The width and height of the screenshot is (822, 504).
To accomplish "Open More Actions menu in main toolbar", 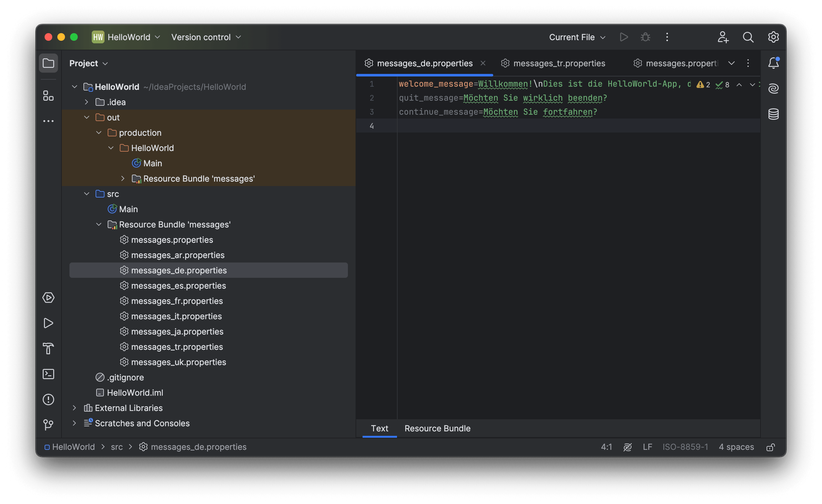I will point(667,37).
